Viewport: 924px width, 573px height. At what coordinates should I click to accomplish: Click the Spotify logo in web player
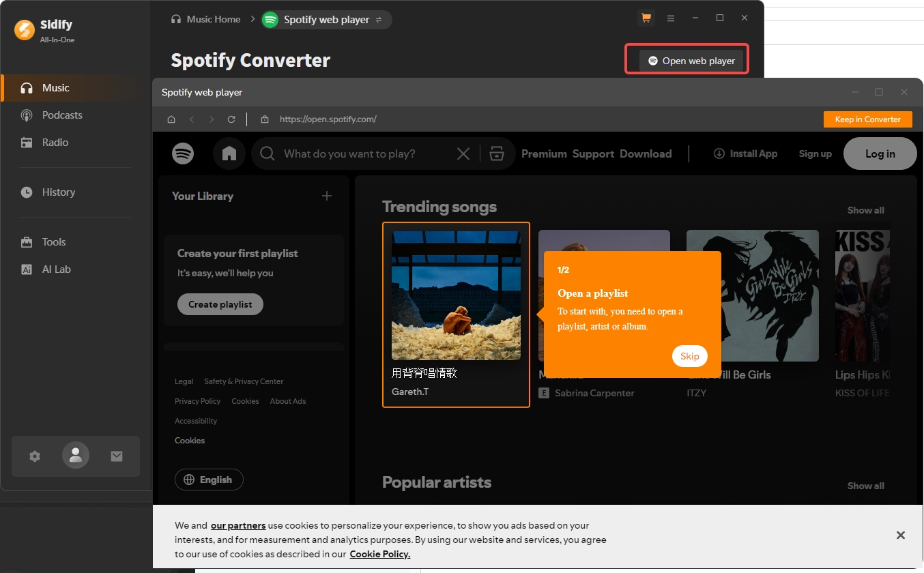tap(183, 153)
